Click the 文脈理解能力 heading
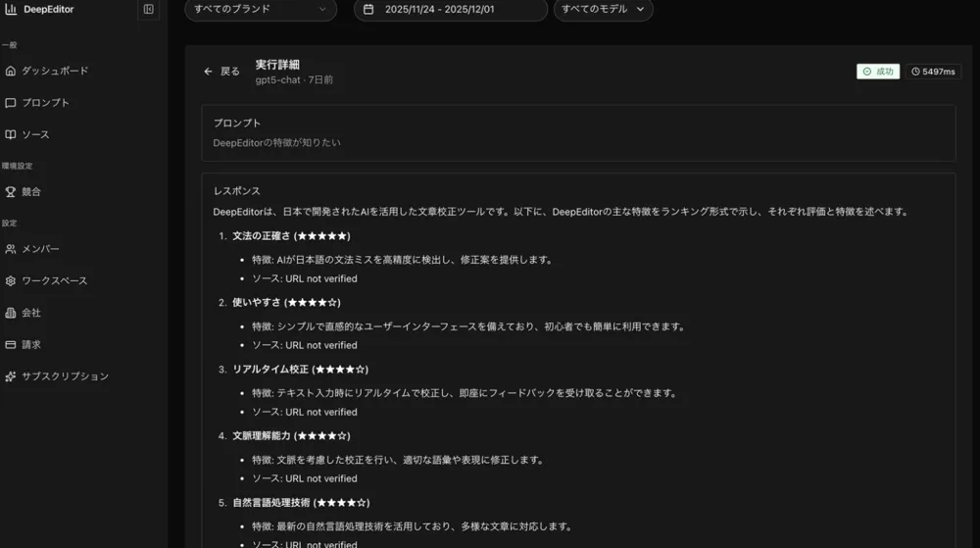The image size is (980, 548). coord(291,435)
